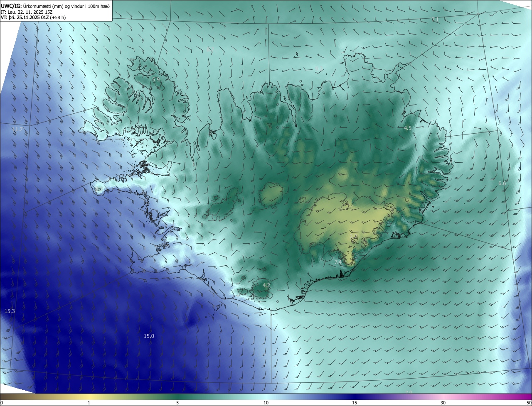The image size is (532, 406).
Task: Click the valid time line 'VT: þri. 25.11.2025 01Z (+58 h)'
Action: [33, 17]
